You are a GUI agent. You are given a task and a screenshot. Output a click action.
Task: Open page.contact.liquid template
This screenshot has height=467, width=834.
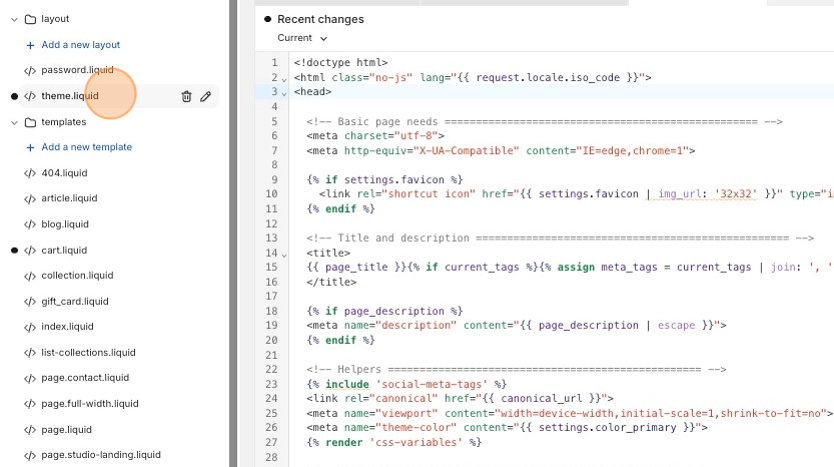[x=85, y=378]
